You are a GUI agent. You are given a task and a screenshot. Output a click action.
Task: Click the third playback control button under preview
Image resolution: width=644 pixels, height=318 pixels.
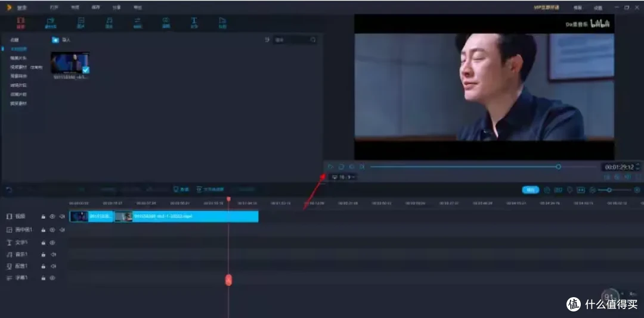click(352, 167)
